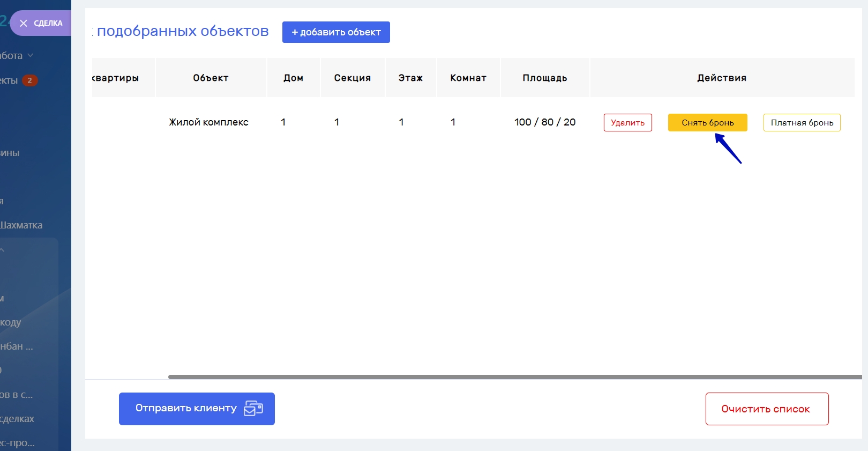The width and height of the screenshot is (868, 451).
Task: Click the Действия column header
Action: 722,78
